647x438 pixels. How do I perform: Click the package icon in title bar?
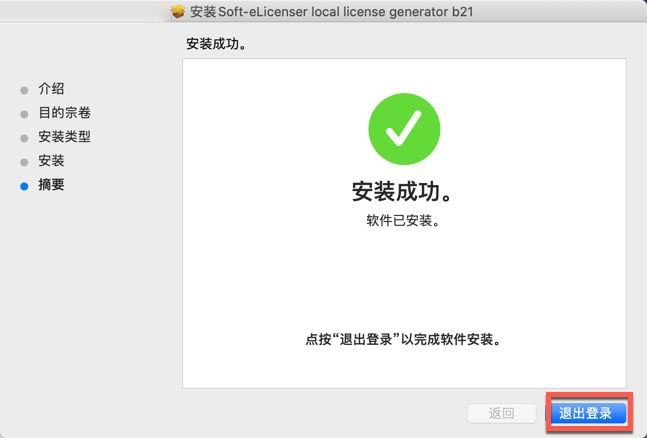point(178,12)
